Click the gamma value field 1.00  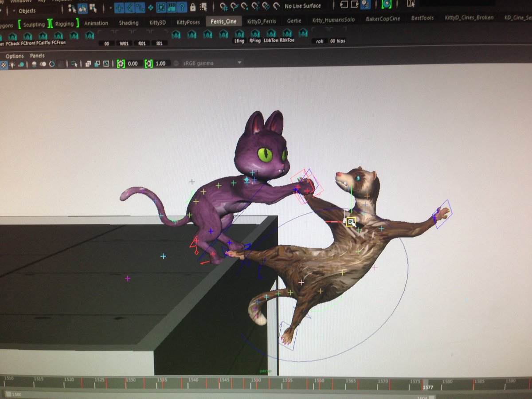(x=162, y=64)
